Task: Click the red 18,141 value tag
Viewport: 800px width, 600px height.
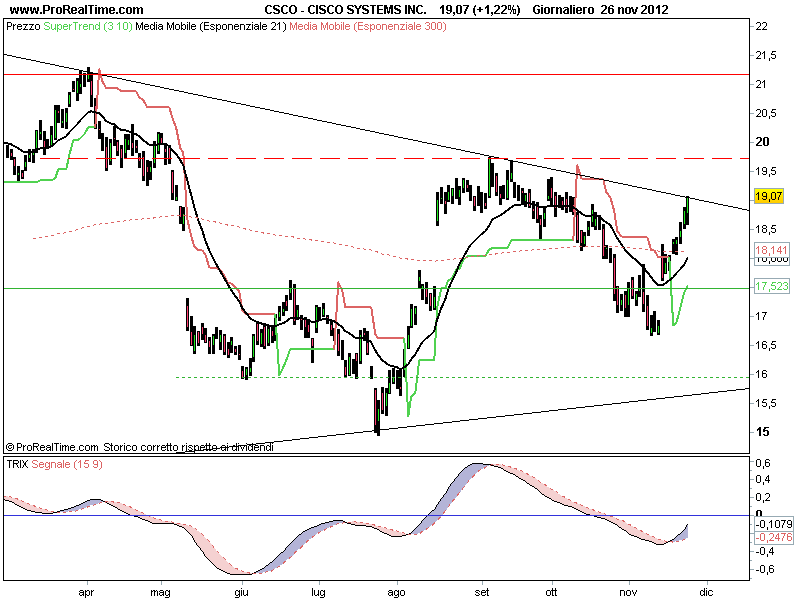Action: tap(771, 249)
